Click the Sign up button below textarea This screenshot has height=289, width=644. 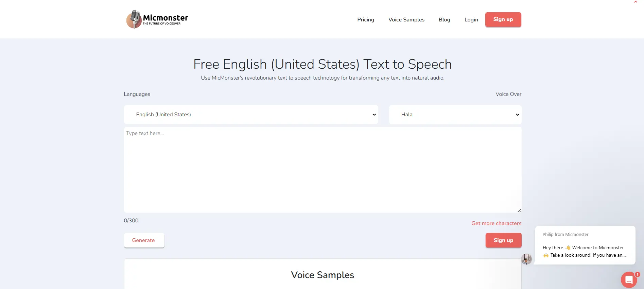tap(503, 240)
